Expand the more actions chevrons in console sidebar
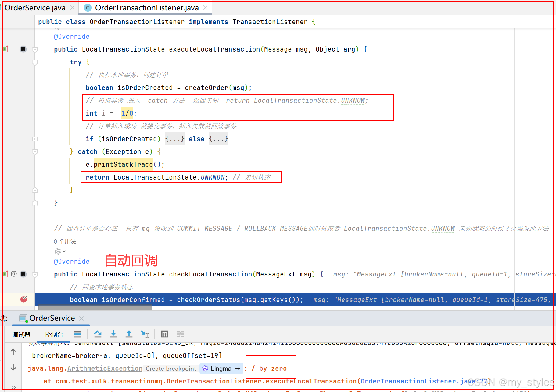 [14, 387]
